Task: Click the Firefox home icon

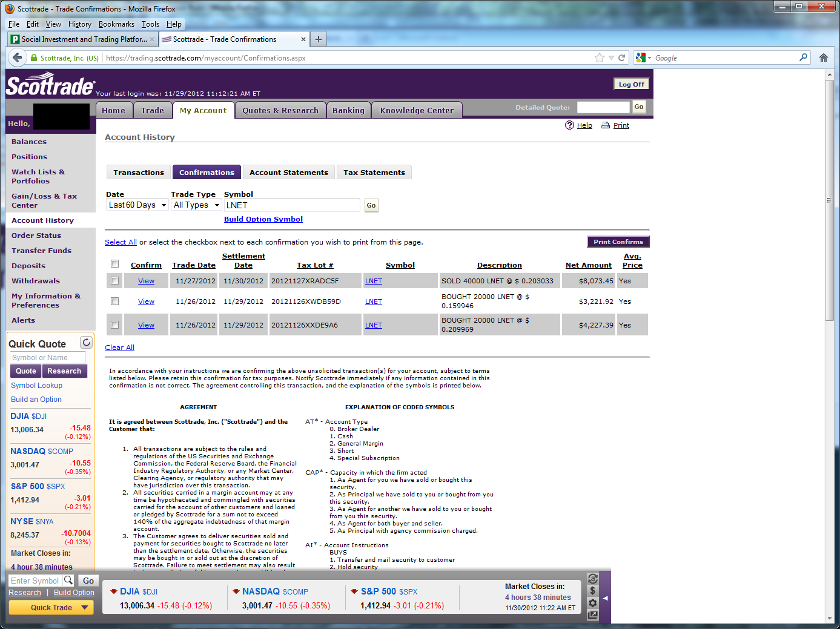Action: [823, 58]
